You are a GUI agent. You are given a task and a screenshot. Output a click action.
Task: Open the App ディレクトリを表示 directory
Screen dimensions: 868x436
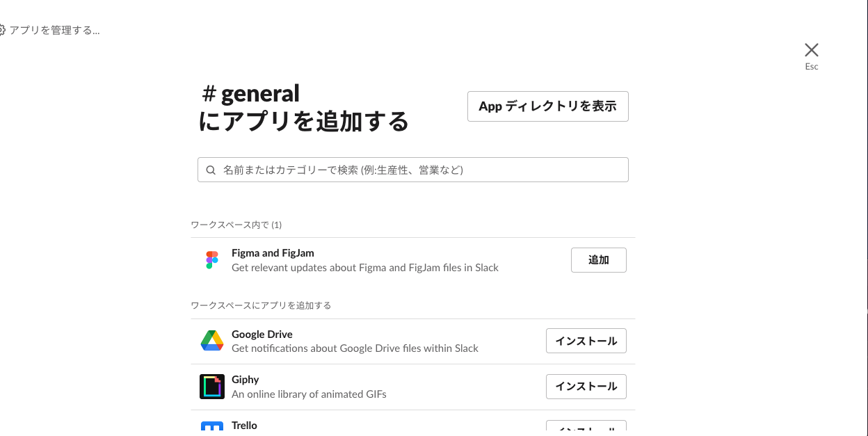(547, 106)
